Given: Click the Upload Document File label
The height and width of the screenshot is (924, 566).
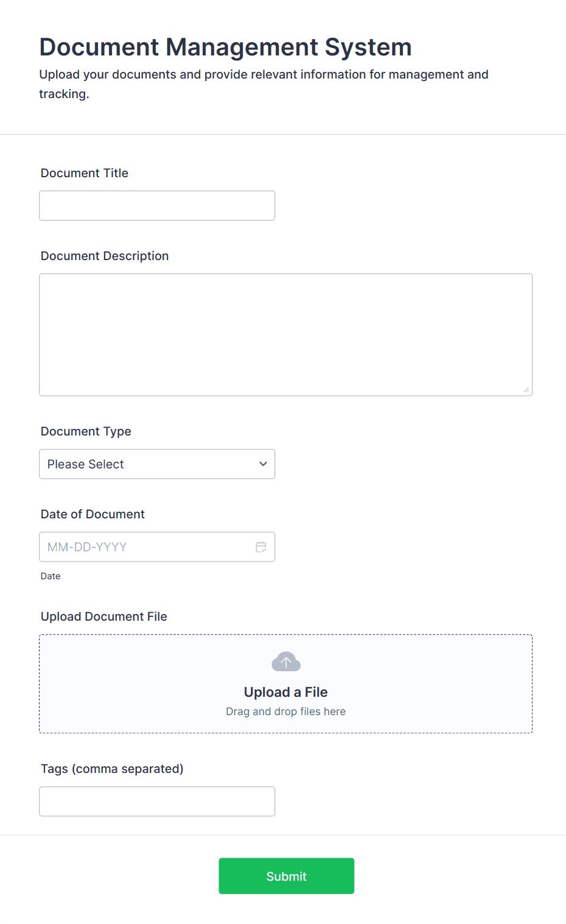Looking at the screenshot, I should tap(103, 616).
